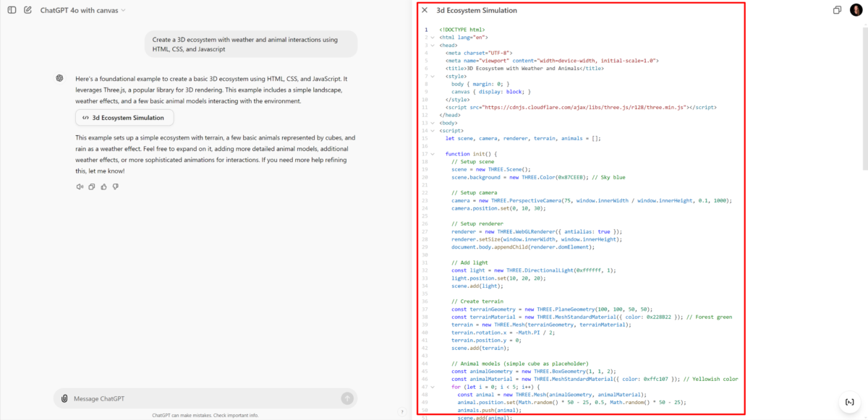Open the ChatGPT 4o model dropdown
The width and height of the screenshot is (868, 420).
coord(82,10)
